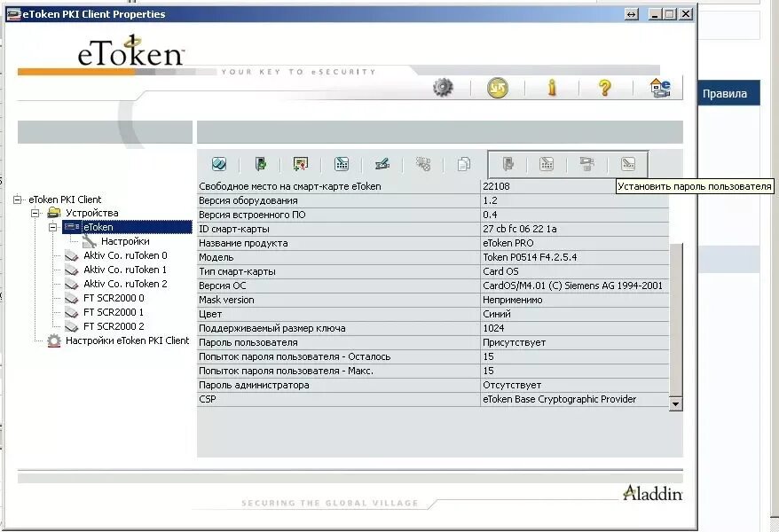Click Log On to eToken door icon
779x532 pixels.
(x=260, y=164)
